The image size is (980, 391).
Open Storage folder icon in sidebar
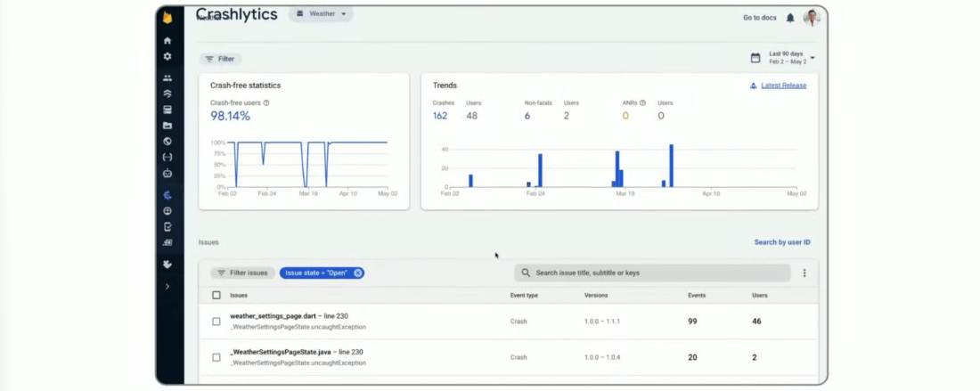167,126
